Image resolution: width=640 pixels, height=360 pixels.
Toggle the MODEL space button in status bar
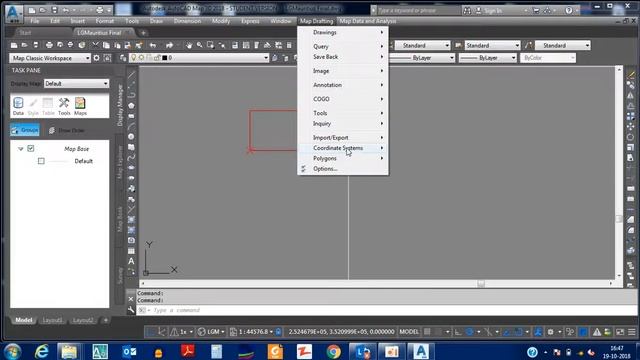click(409, 332)
